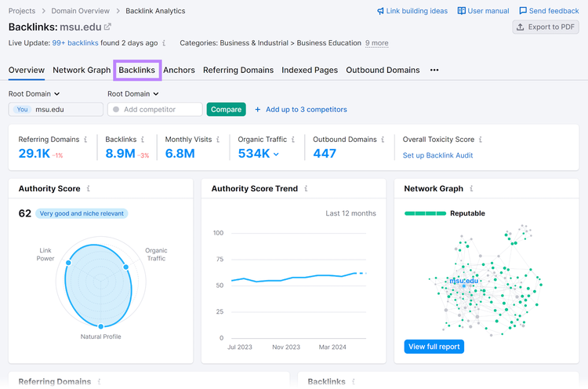Click the User manual book icon

(461, 10)
